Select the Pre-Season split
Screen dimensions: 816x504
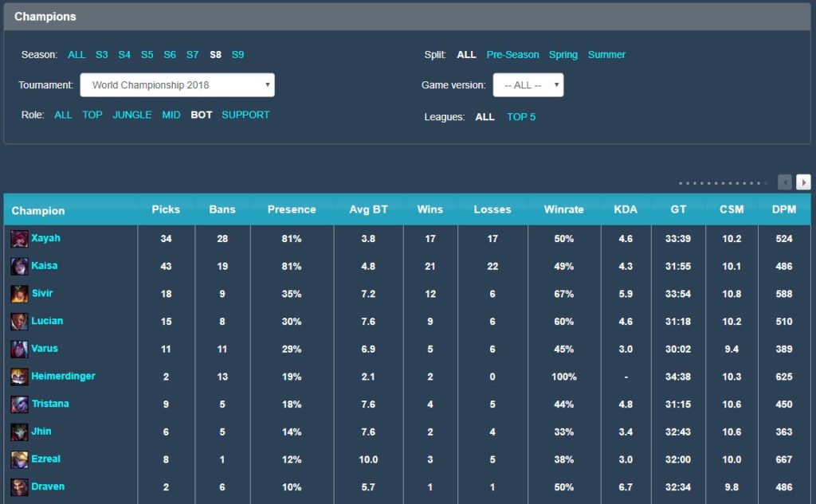point(512,55)
